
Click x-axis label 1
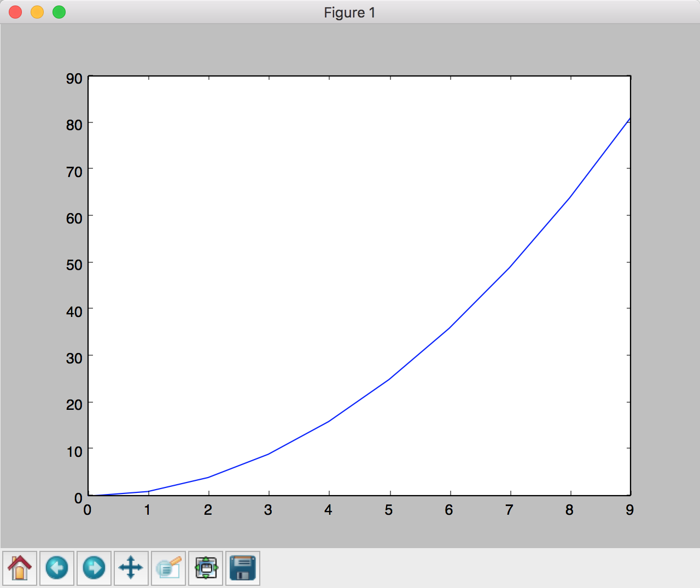coord(148,510)
